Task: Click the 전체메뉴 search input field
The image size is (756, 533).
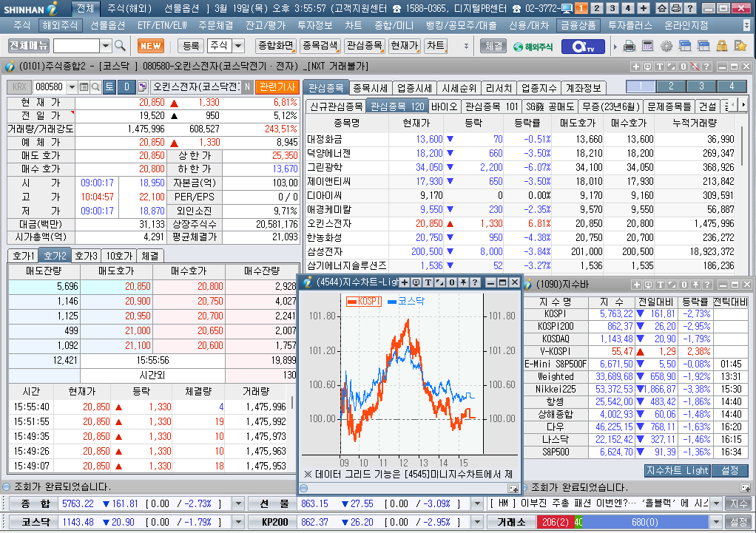Action: click(x=76, y=46)
